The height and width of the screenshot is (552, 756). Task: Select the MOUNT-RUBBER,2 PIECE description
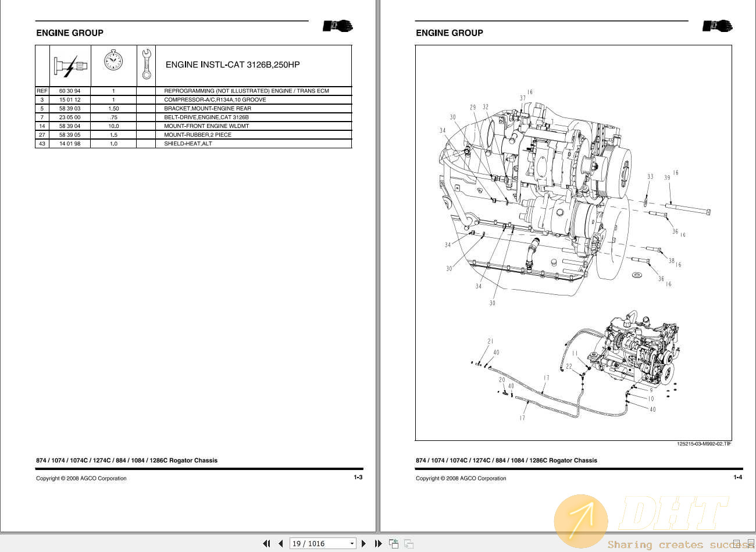[198, 134]
